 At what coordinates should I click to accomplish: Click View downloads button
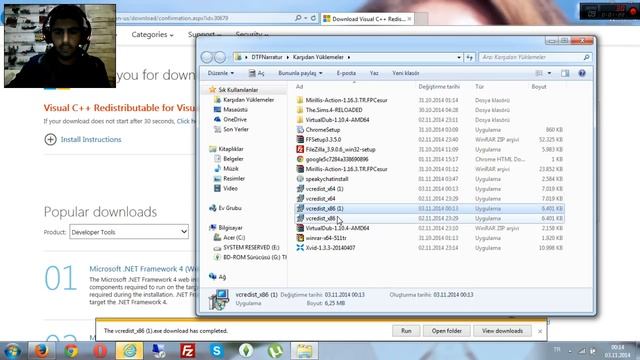pos(502,331)
